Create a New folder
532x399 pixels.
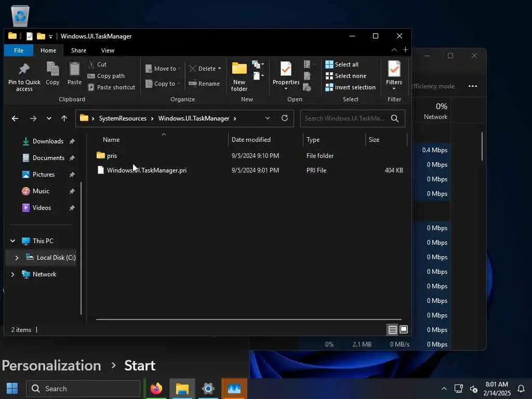pyautogui.click(x=239, y=77)
